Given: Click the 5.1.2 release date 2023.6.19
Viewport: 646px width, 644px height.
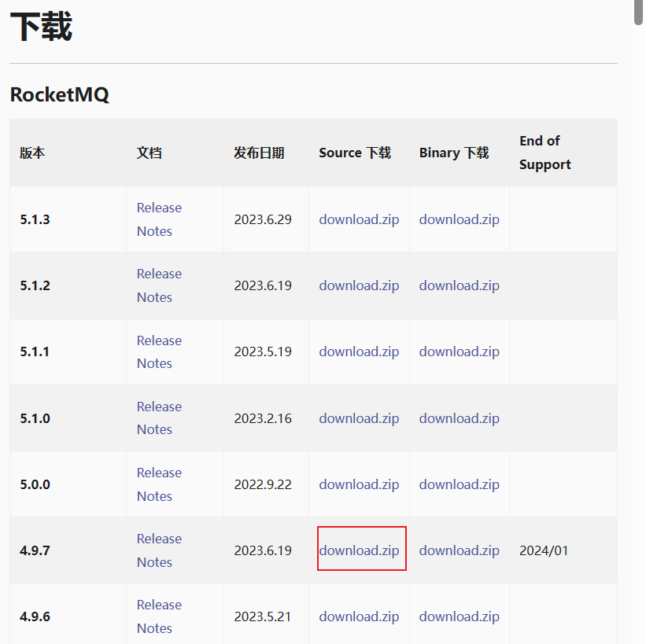Looking at the screenshot, I should point(263,285).
